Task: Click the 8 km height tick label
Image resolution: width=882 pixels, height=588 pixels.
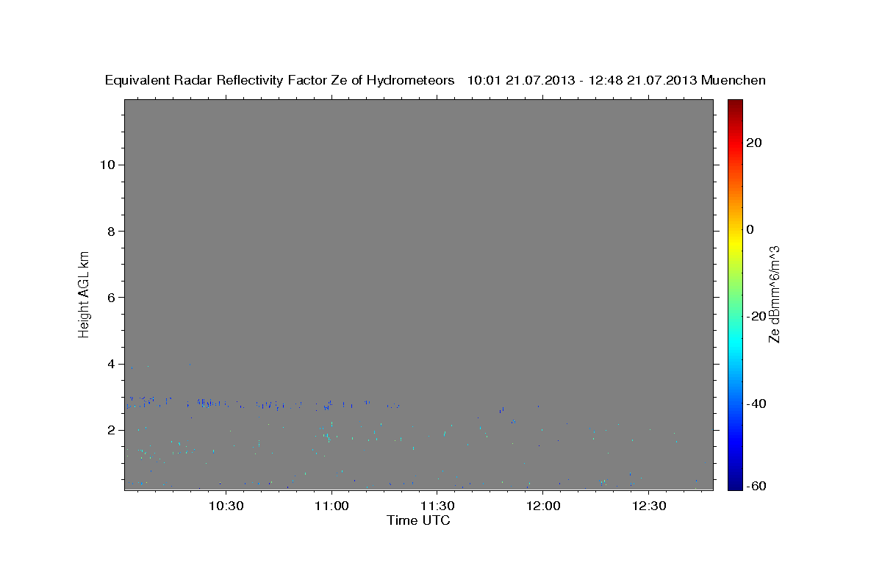Action: 112,231
